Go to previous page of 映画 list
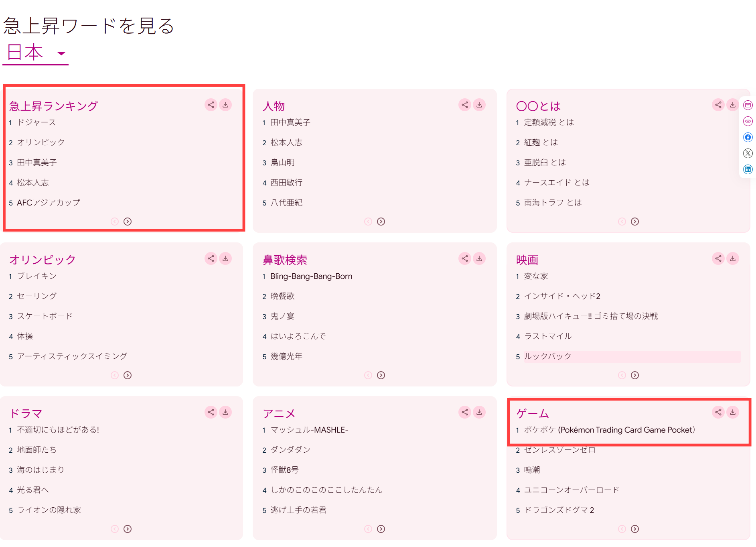This screenshot has height=547, width=756. click(622, 375)
